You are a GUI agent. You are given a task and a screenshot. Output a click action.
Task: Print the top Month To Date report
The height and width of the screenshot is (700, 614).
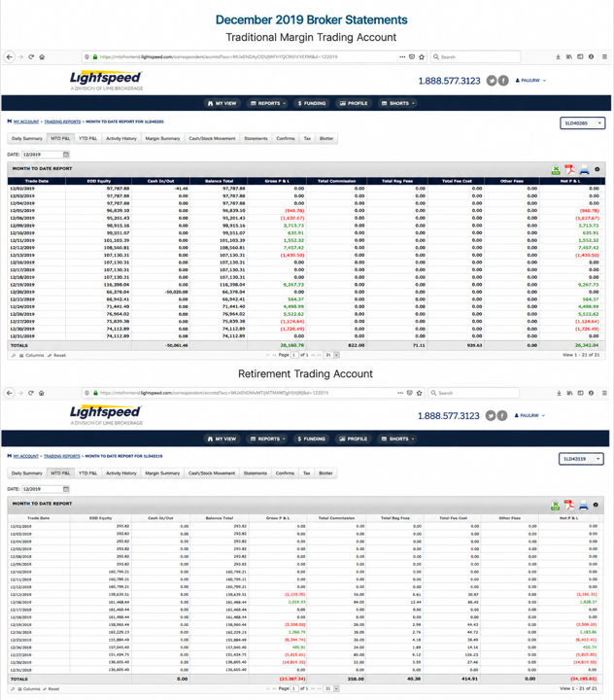pos(584,169)
